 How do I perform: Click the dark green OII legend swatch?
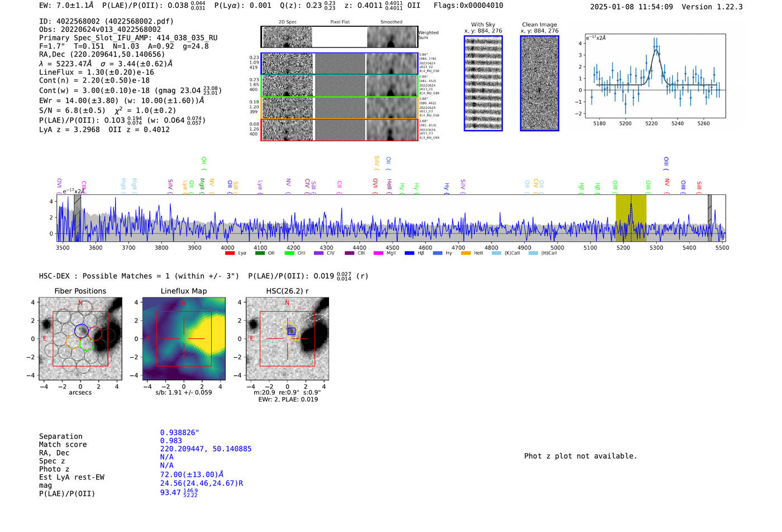tap(259, 253)
